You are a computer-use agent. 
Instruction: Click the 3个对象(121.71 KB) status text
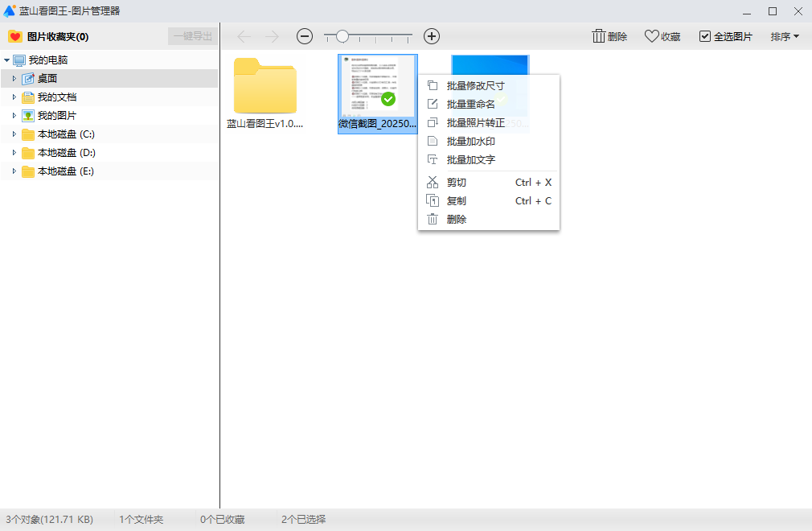point(50,519)
